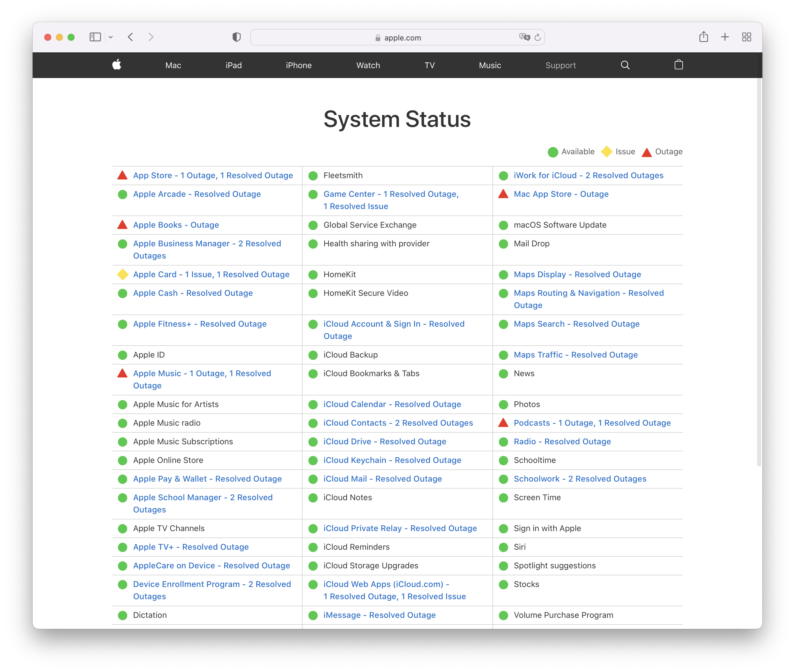Open Apple Music outage link
The height and width of the screenshot is (672, 795).
click(x=202, y=379)
